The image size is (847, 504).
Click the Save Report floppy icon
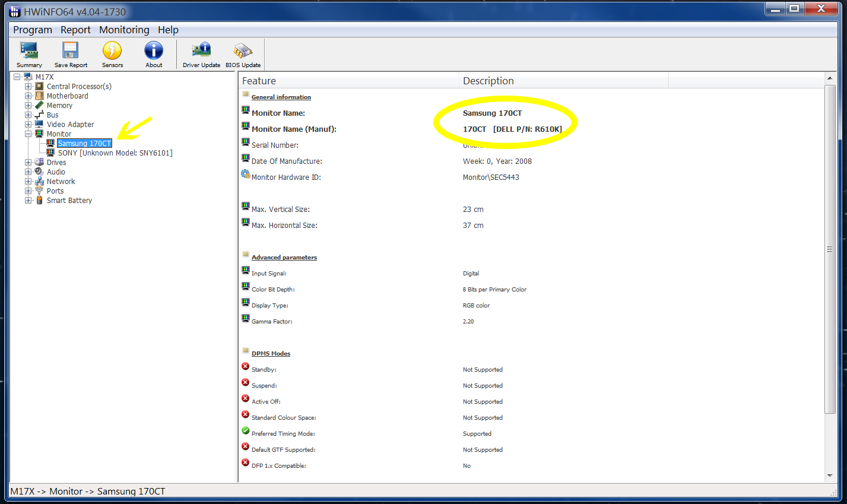(71, 51)
